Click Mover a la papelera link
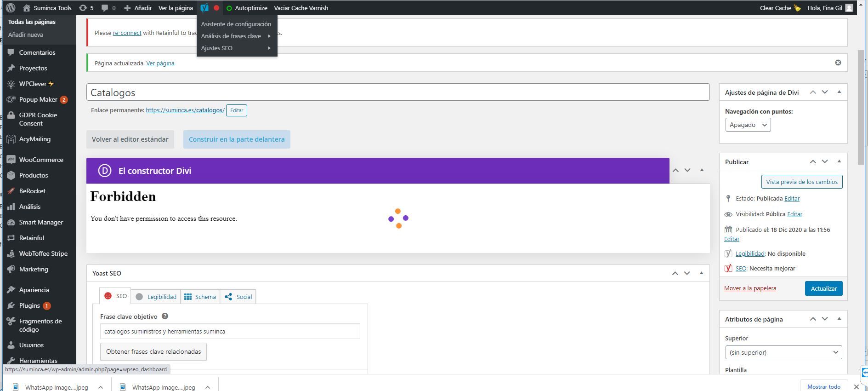Screen dimensions: 868x391 tap(750, 288)
